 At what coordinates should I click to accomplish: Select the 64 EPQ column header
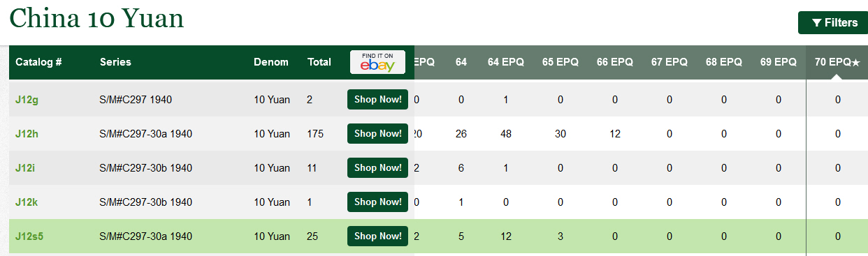coord(505,62)
